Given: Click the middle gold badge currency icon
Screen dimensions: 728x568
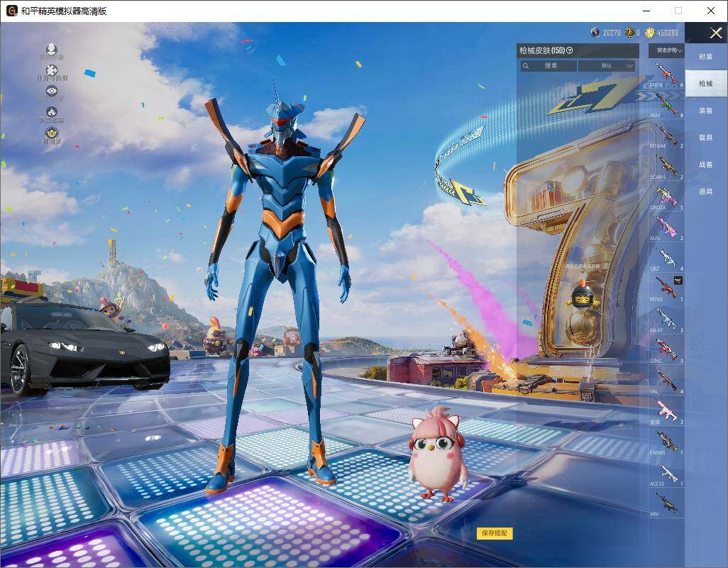Looking at the screenshot, I should click(x=629, y=33).
